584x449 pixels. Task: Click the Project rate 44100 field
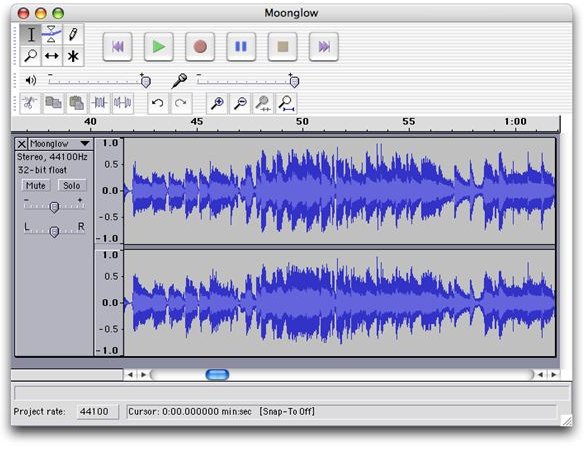click(x=98, y=411)
